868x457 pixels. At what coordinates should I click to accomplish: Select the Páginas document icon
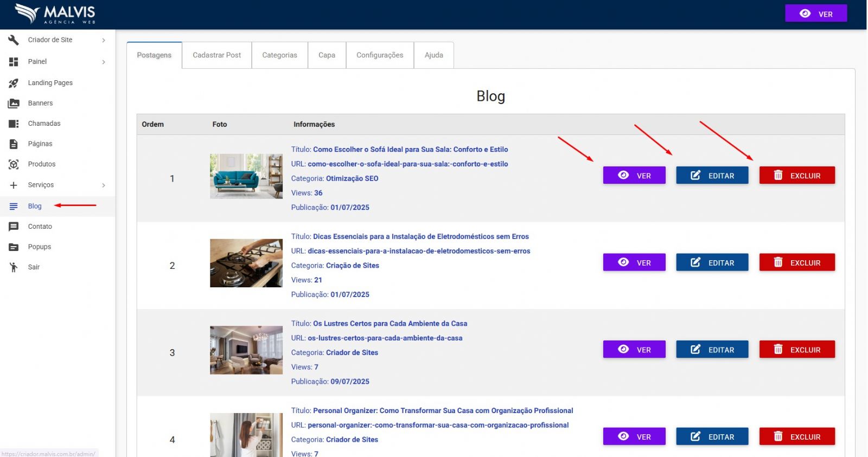pyautogui.click(x=14, y=144)
